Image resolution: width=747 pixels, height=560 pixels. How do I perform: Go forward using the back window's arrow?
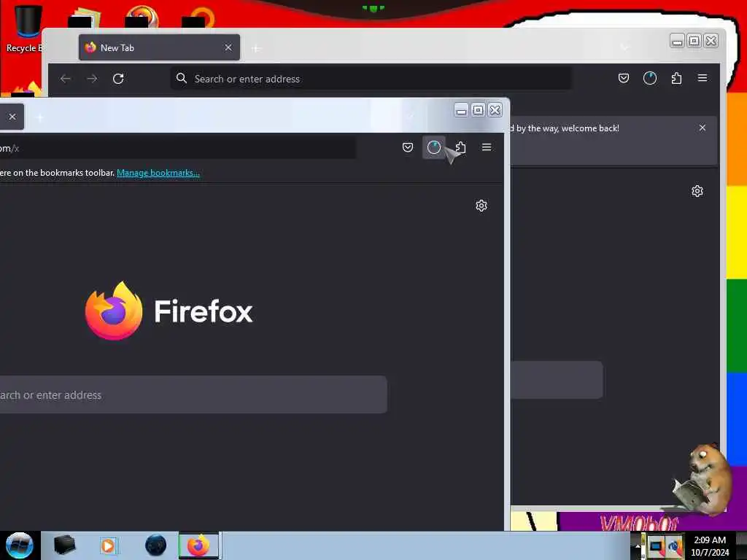[x=92, y=79]
